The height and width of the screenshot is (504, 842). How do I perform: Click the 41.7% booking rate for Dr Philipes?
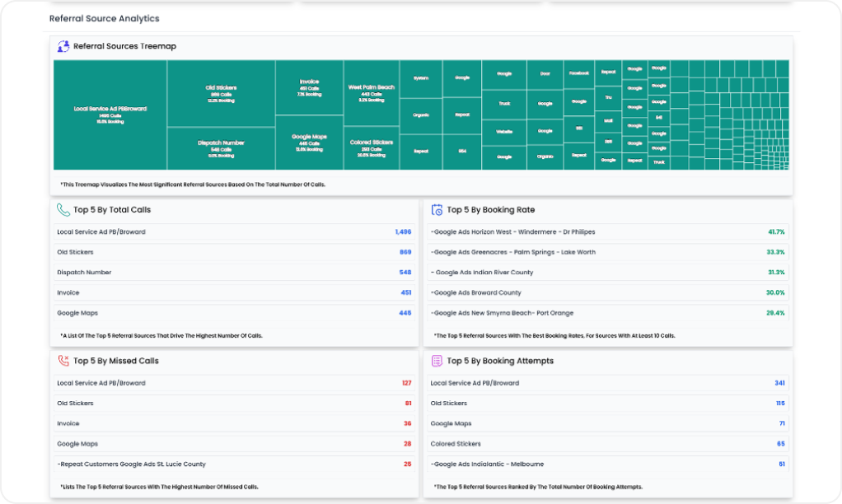pyautogui.click(x=774, y=232)
